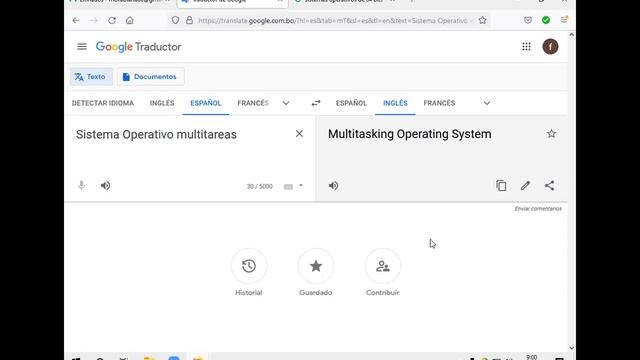Open the Google Translate main menu hamburger
640x360 pixels.
82,47
